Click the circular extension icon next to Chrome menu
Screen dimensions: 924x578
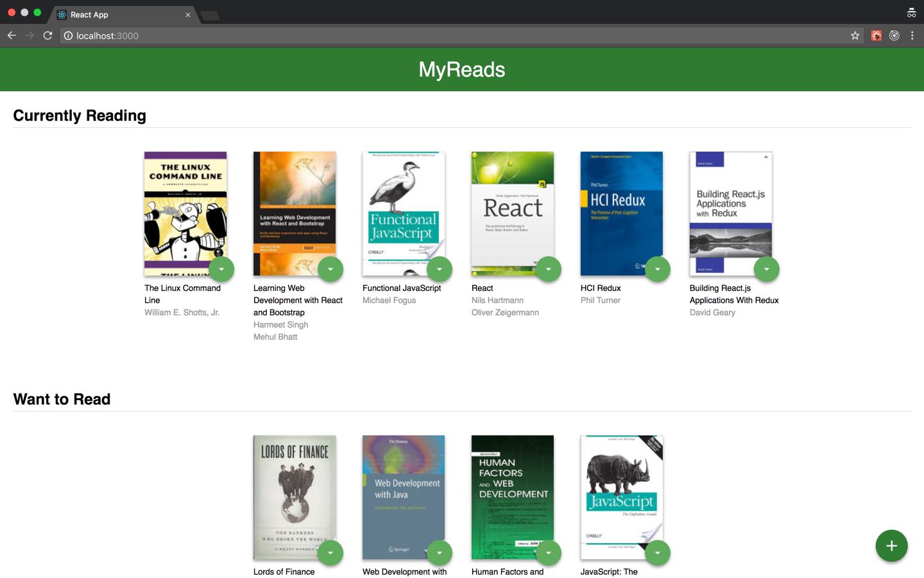click(894, 35)
